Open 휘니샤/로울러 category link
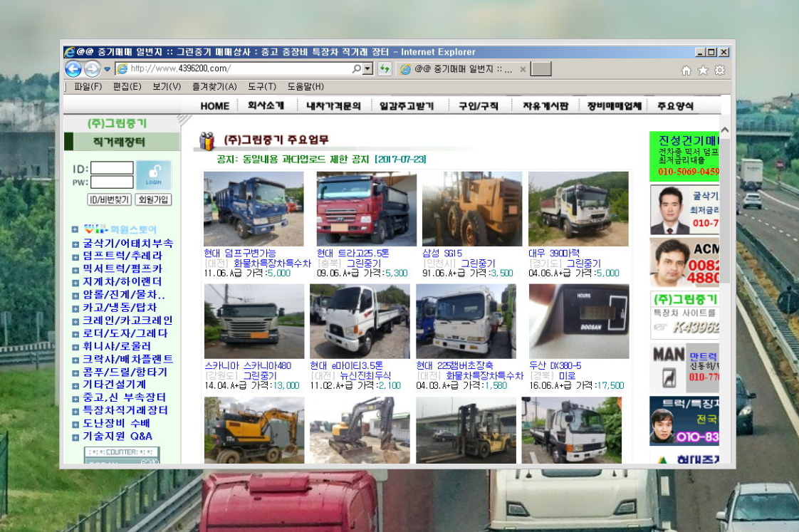Viewport: 799px width, 532px height. pos(117,346)
